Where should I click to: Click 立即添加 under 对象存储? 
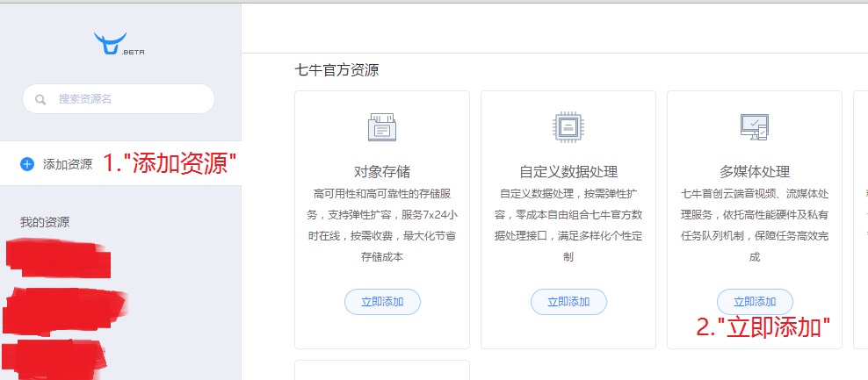pos(382,302)
